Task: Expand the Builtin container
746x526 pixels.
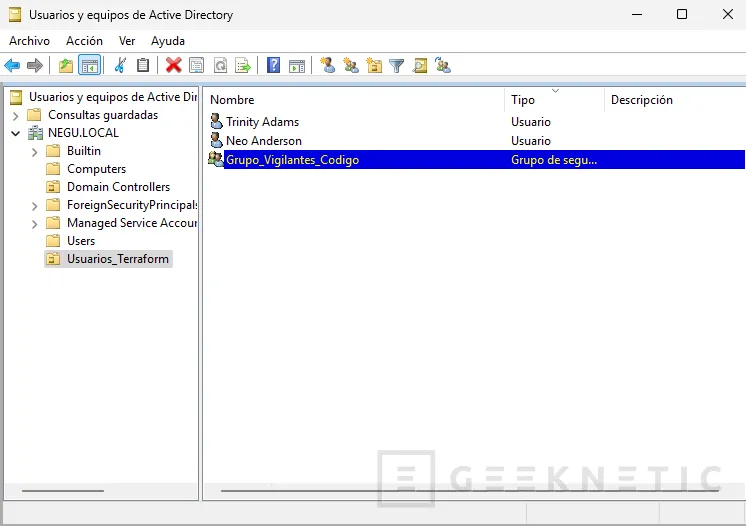Action: click(35, 152)
